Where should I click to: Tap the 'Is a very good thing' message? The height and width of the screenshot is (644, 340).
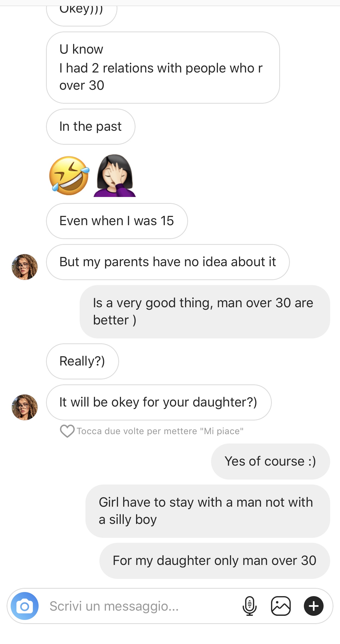[x=204, y=311]
